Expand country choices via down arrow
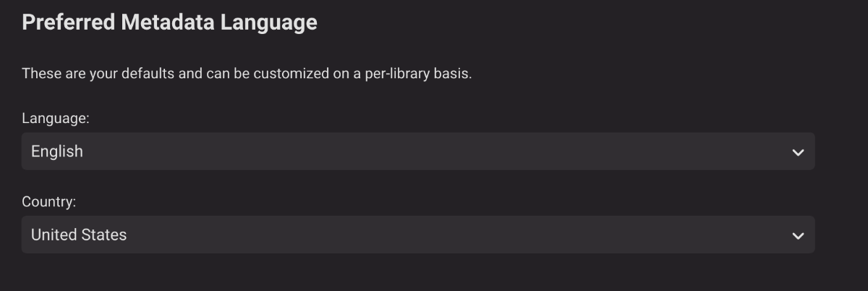 pyautogui.click(x=798, y=235)
